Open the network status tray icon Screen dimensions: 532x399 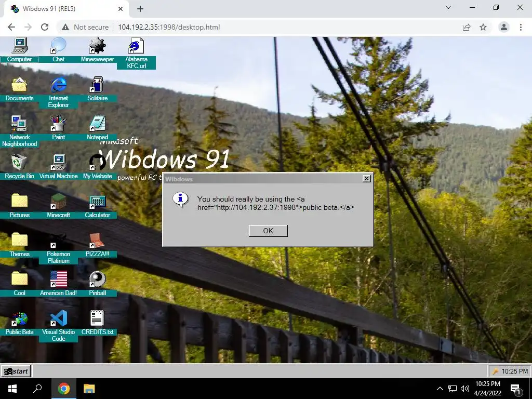click(x=453, y=389)
